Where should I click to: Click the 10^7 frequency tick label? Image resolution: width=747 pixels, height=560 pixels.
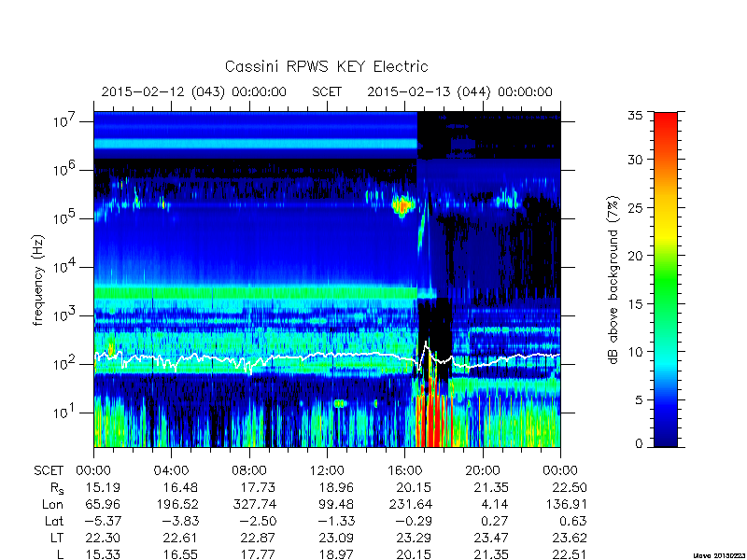(x=64, y=120)
